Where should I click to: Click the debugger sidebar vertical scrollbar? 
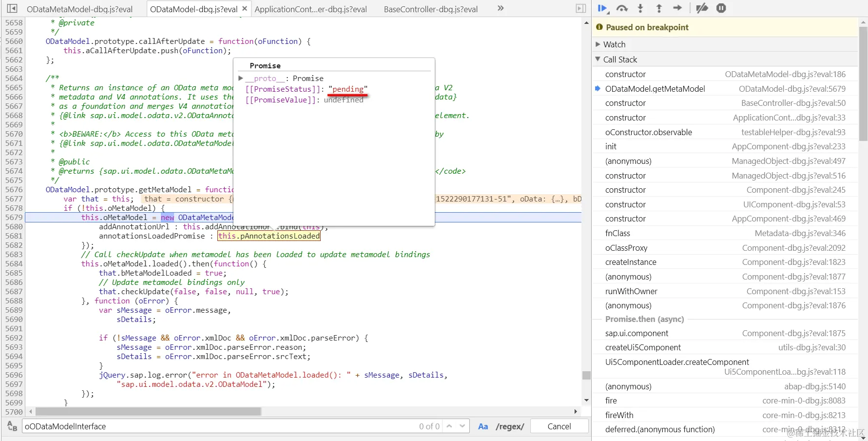863,83
